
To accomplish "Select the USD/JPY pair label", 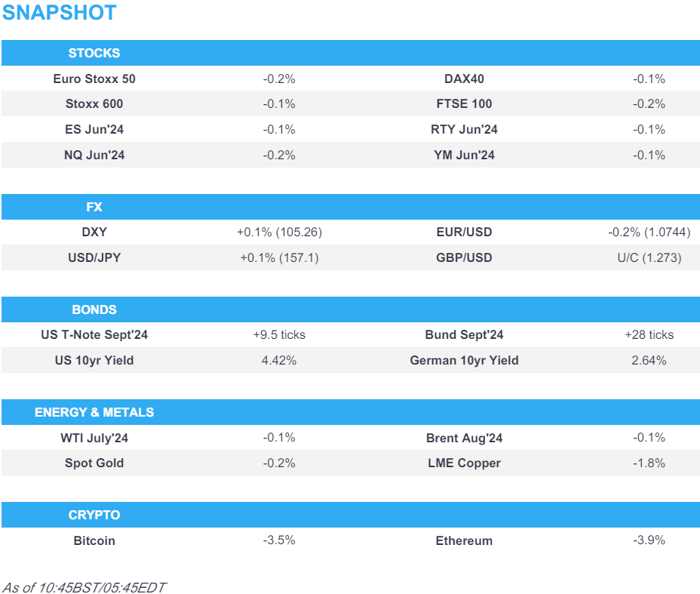I will pos(94,258).
